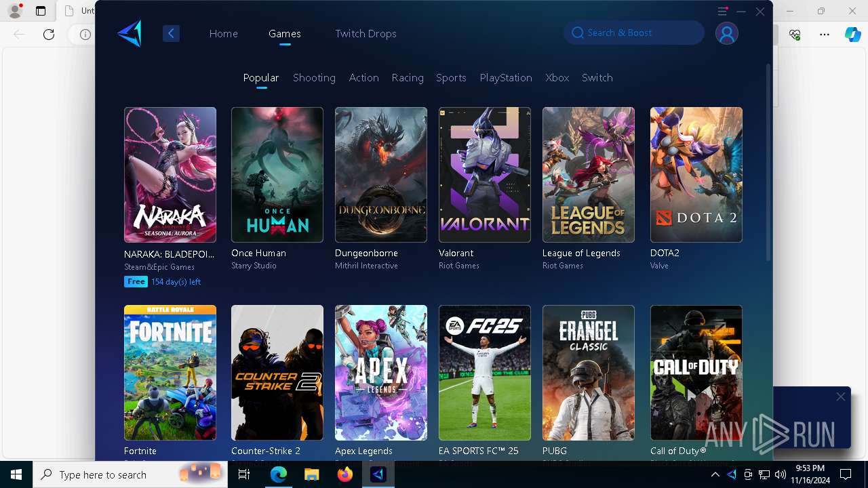The image size is (868, 488).
Task: Click the '154 day(s) left' text
Action: (x=176, y=282)
